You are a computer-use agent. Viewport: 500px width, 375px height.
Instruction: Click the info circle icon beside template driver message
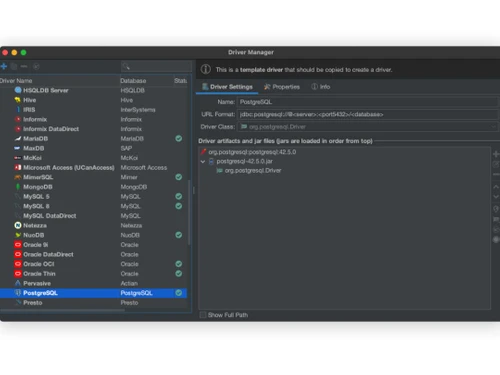coord(206,69)
